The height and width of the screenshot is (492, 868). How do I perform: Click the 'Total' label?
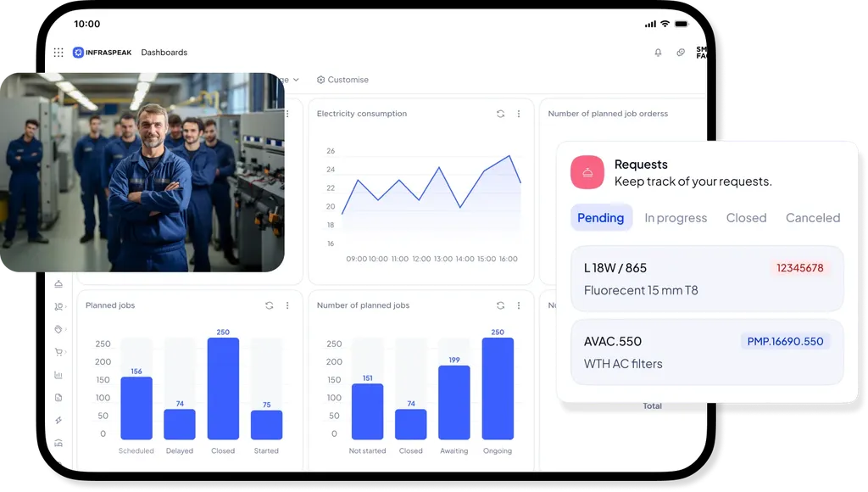pyautogui.click(x=652, y=406)
